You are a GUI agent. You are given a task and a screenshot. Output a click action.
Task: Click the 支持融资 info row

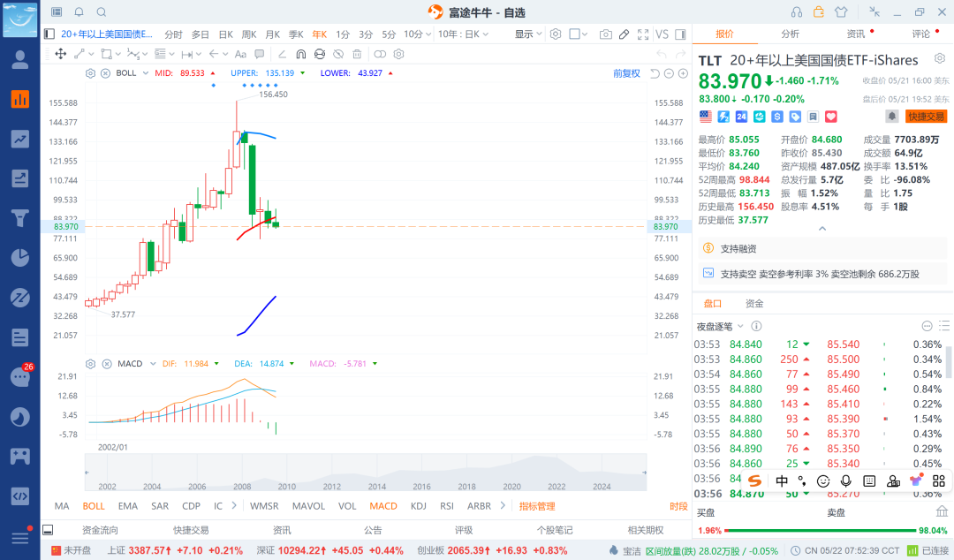point(822,248)
